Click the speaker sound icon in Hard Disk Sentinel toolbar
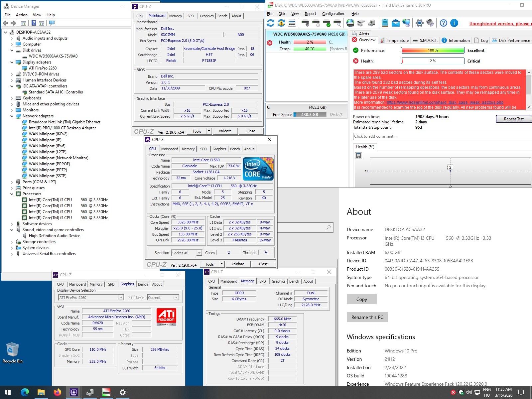The height and width of the screenshot is (399, 532). (430, 23)
